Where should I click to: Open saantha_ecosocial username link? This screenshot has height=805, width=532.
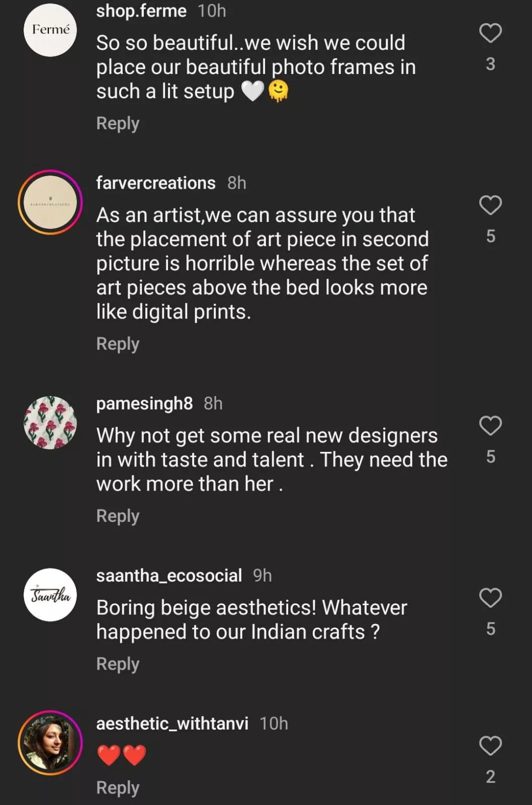pos(169,575)
